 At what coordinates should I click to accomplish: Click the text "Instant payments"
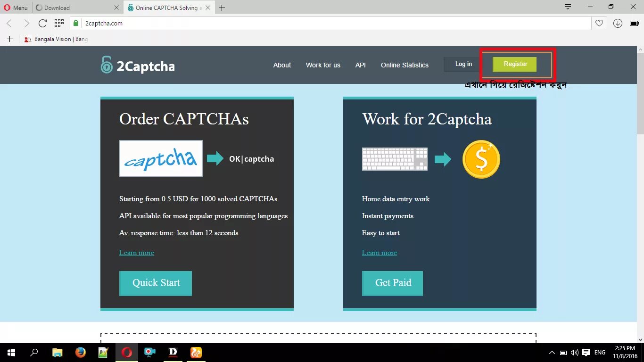pos(388,216)
